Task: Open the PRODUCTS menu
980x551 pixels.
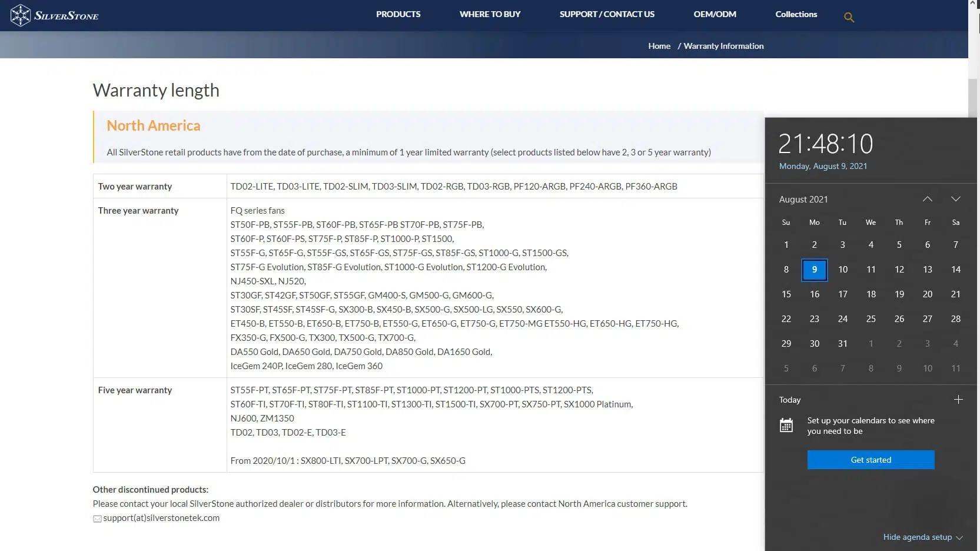Action: [398, 14]
